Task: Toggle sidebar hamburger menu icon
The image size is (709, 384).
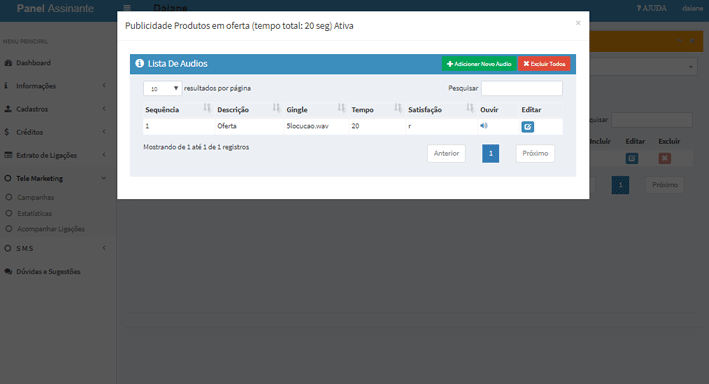Action: coord(127,8)
